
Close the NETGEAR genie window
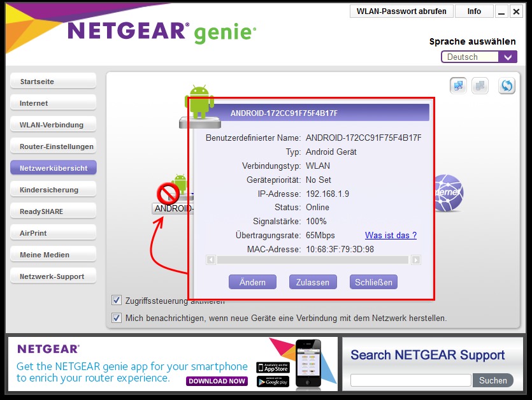[516, 11]
